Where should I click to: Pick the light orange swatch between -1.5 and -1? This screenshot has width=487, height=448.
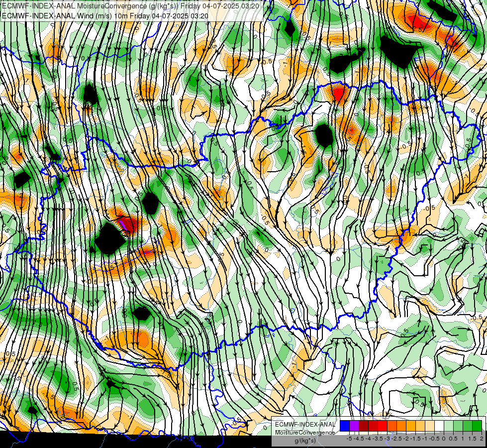pyautogui.click(x=420, y=426)
